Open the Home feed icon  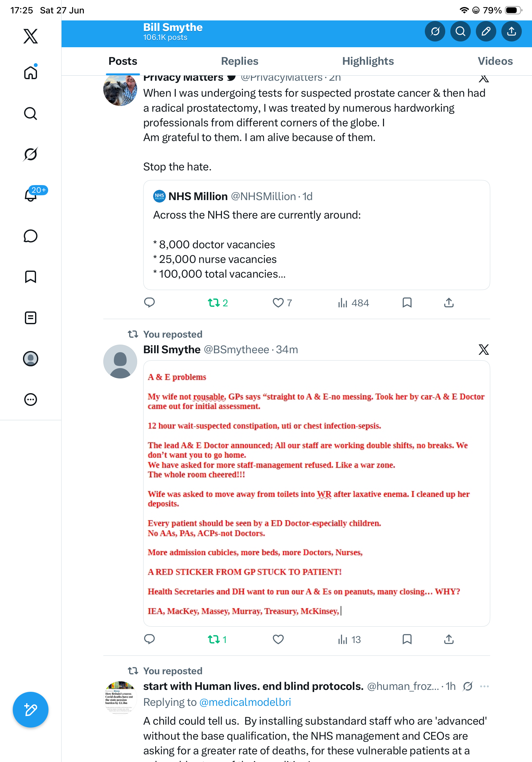click(x=31, y=72)
